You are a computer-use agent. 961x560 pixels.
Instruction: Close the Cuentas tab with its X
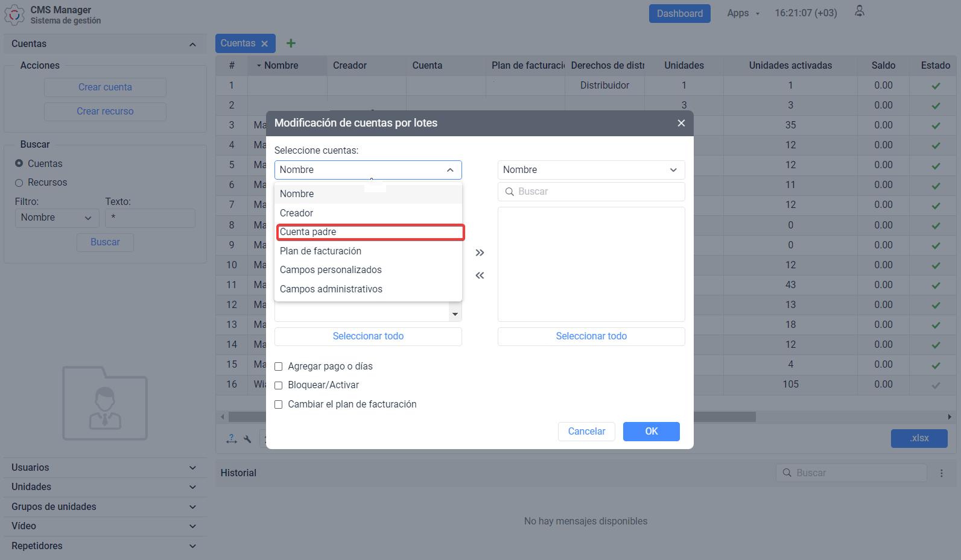264,43
